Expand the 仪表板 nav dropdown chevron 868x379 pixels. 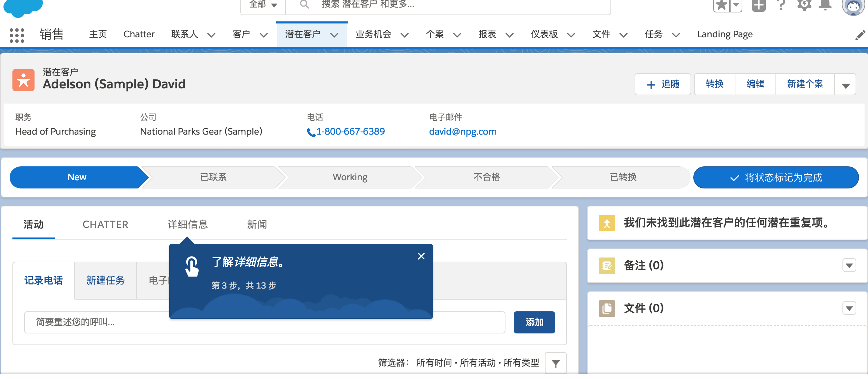[x=571, y=35]
